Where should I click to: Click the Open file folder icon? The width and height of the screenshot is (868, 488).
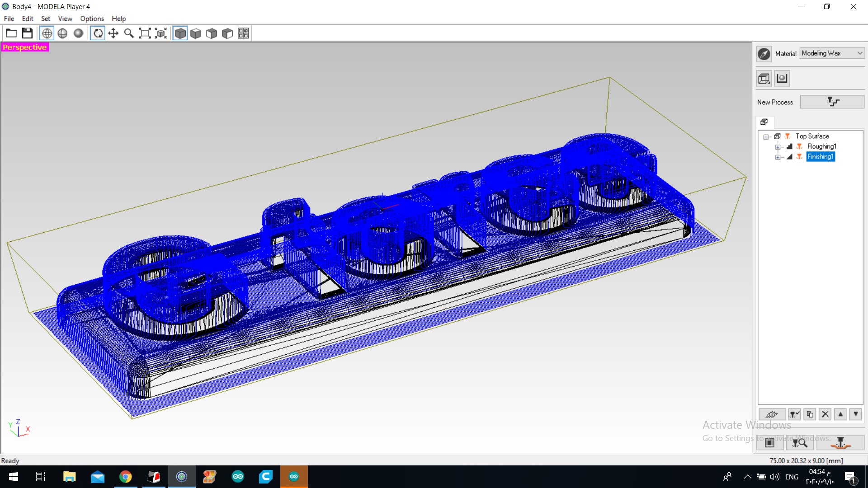tap(11, 33)
